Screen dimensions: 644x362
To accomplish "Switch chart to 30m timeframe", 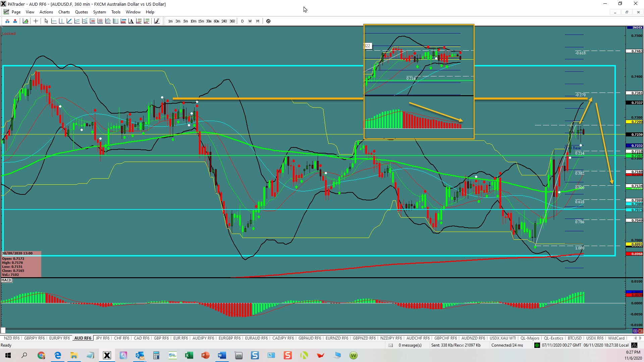I will click(x=209, y=21).
